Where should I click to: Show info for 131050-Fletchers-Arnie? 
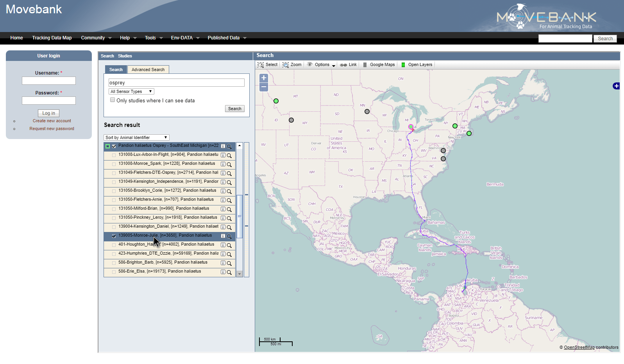223,200
